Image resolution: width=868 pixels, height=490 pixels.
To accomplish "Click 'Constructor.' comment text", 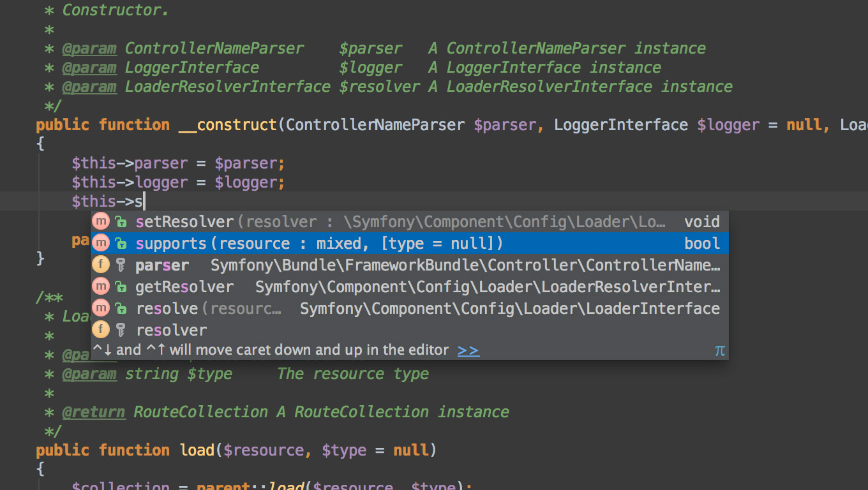I will click(x=116, y=10).
